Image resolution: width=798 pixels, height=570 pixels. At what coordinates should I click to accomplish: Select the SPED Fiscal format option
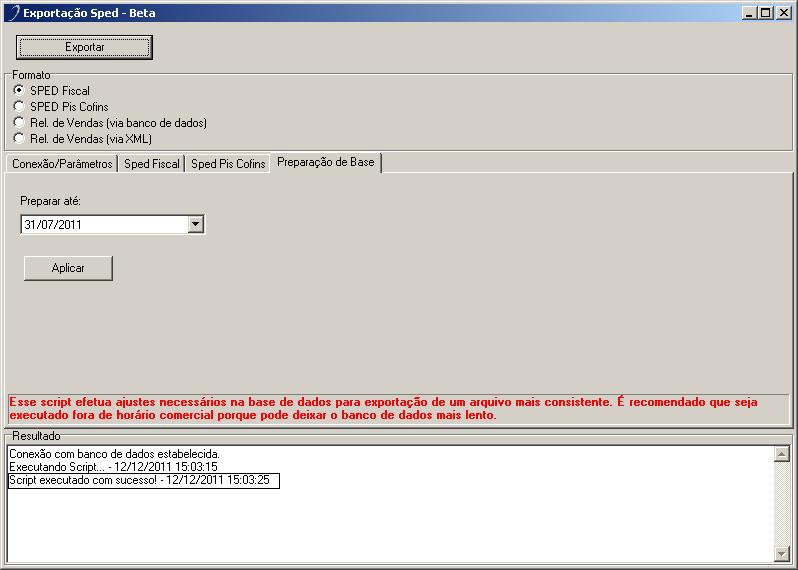point(19,91)
